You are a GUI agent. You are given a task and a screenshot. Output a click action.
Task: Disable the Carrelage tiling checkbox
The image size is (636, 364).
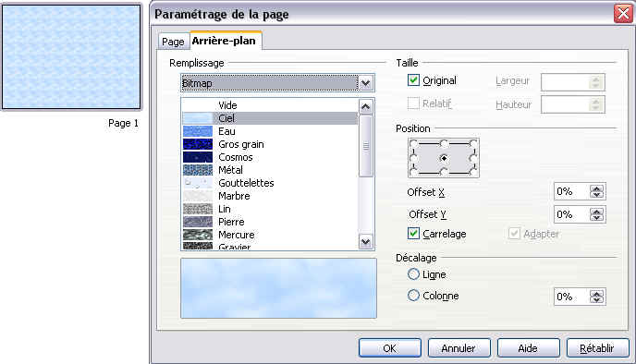point(413,234)
